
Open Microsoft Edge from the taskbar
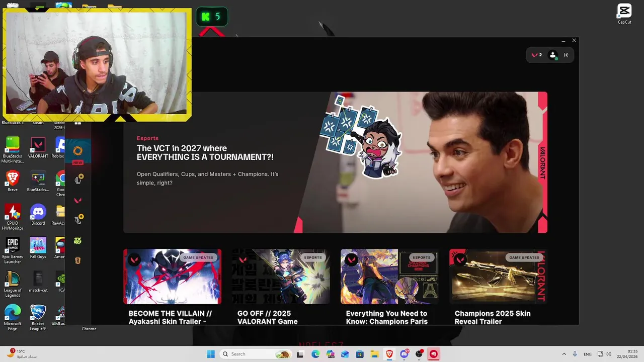coord(315,354)
